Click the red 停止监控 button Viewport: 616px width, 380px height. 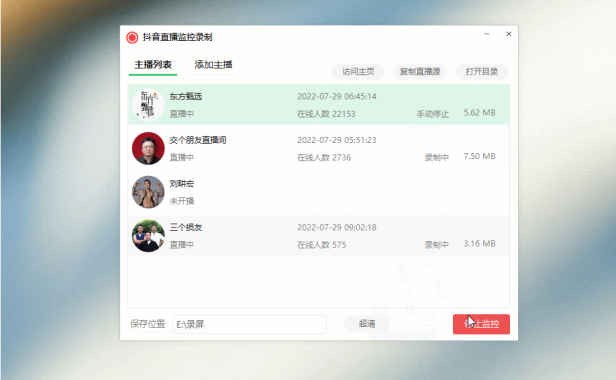(481, 324)
